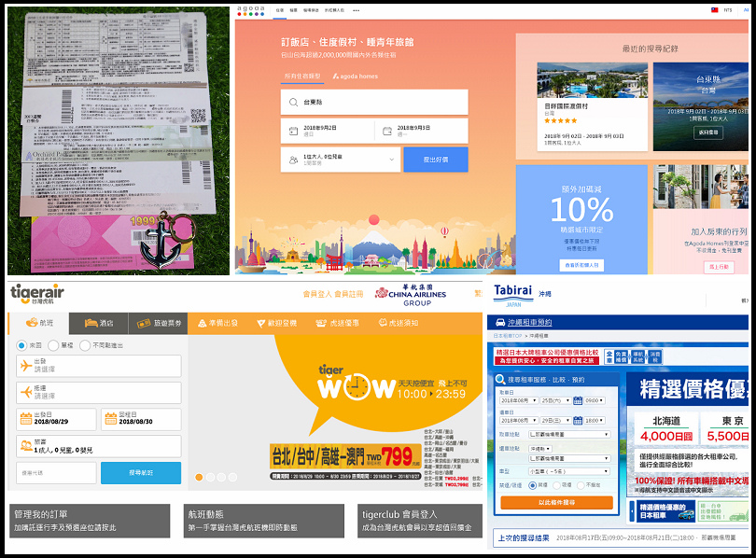This screenshot has height=558, width=756.
Task: Open Tabirai return day dropdown 29日
Action: [x=555, y=420]
